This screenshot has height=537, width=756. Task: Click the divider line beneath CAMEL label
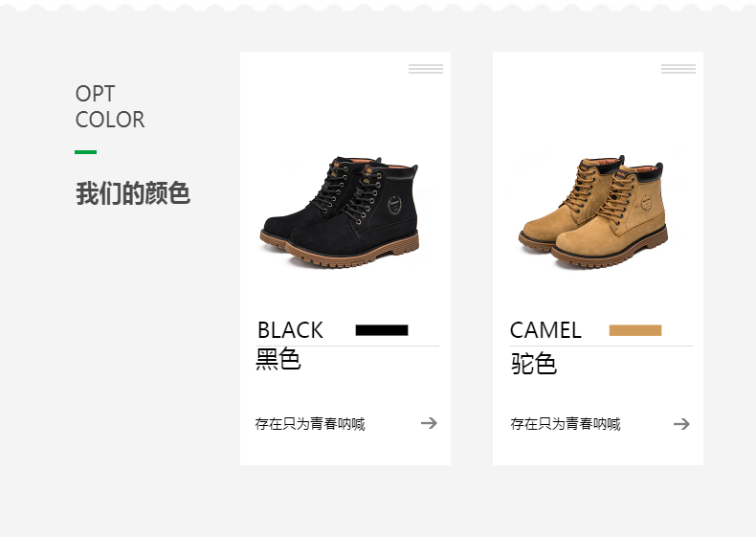click(x=601, y=346)
